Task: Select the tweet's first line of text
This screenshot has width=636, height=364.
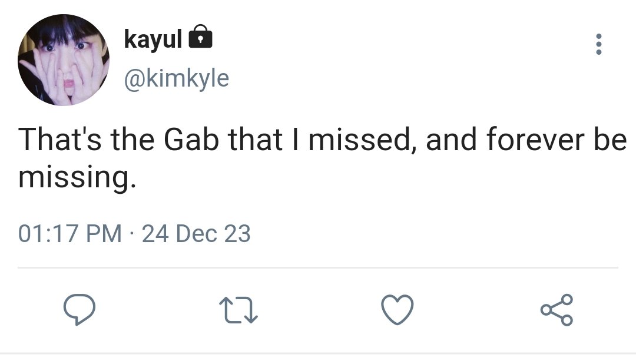Action: coord(321,141)
